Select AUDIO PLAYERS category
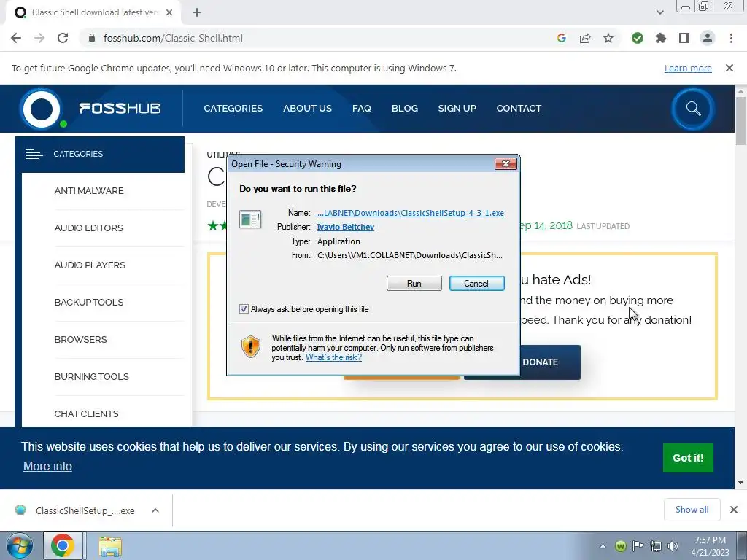The width and height of the screenshot is (747, 560). pos(90,265)
